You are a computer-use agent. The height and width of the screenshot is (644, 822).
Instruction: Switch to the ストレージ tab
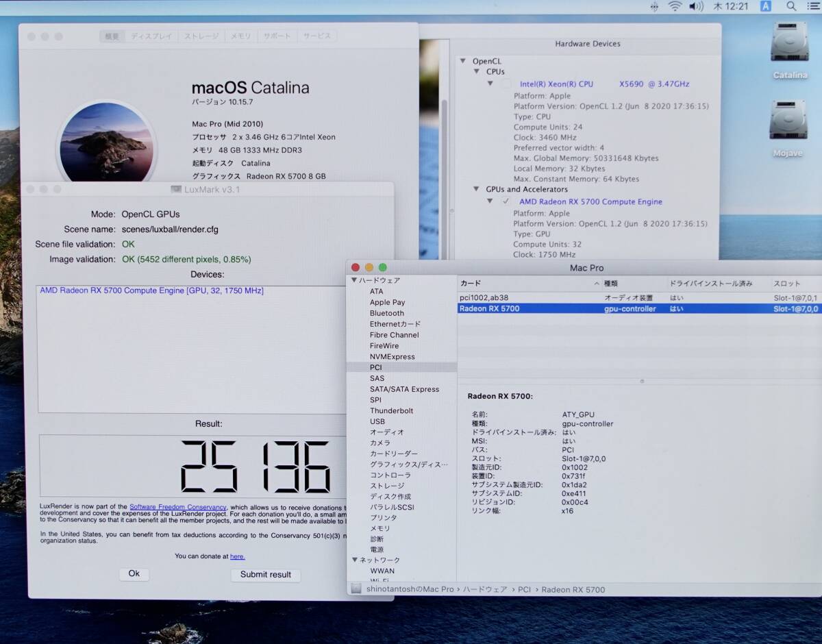coord(201,36)
